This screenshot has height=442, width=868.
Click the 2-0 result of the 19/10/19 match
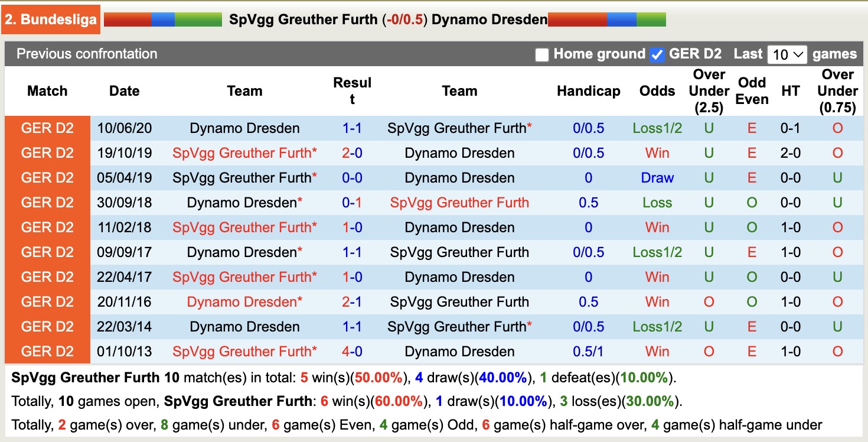[x=353, y=152]
